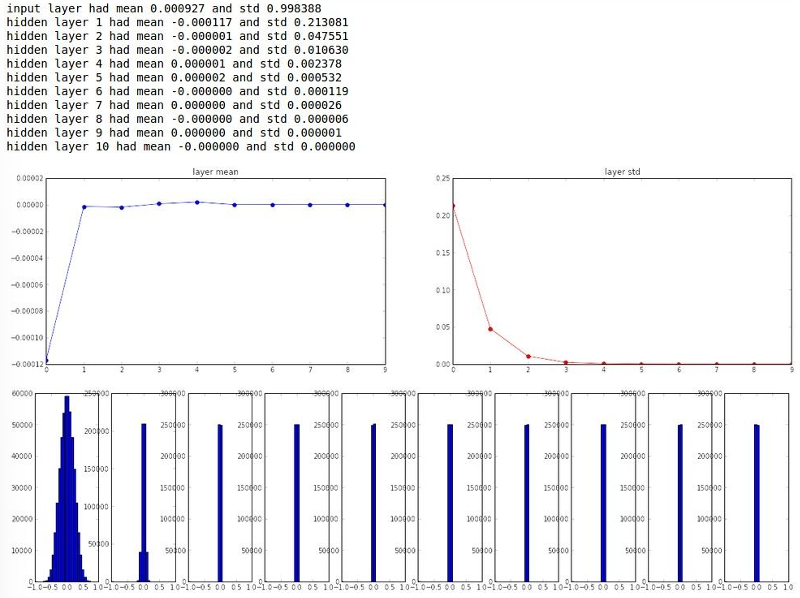Click the 0.00002 y-axis label on layer mean
Image resolution: width=800 pixels, height=598 pixels.
click(30, 179)
